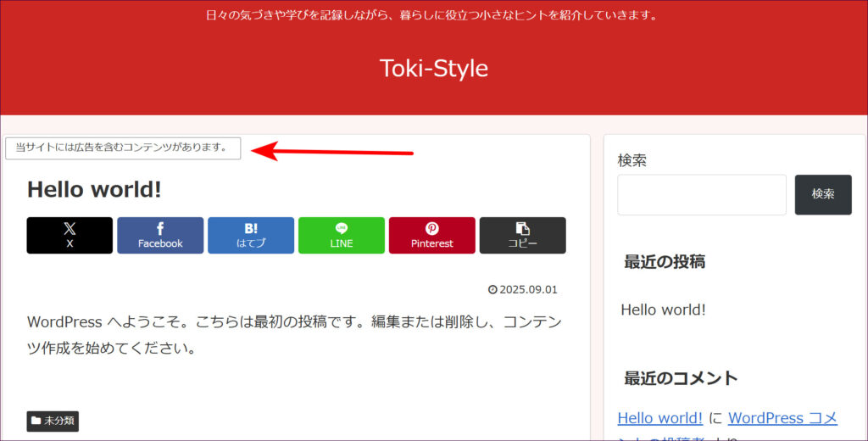868x441 pixels.
Task: Click the site tagline in the header
Action: [x=433, y=15]
